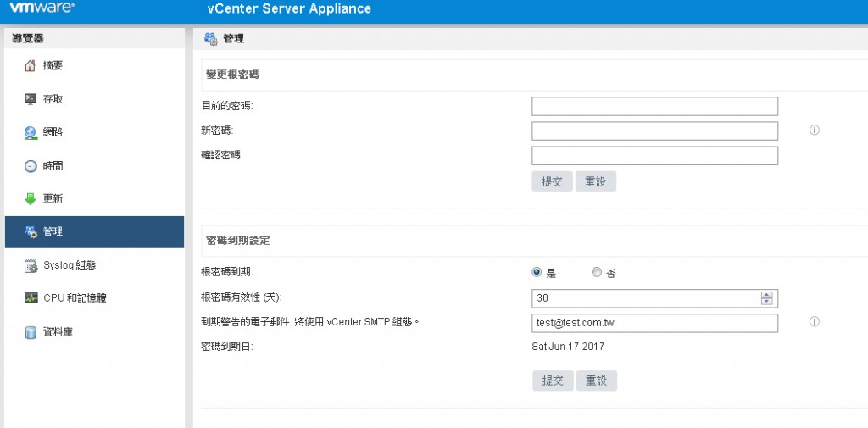Viewport: 868px width, 428px height.
Task: Click the Summary (摘要) home icon
Action: pyautogui.click(x=31, y=66)
